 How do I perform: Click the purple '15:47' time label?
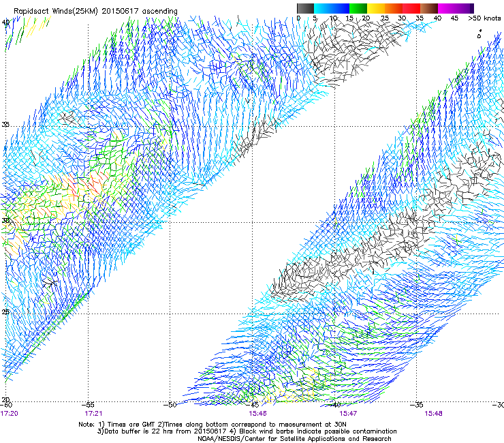click(x=348, y=414)
